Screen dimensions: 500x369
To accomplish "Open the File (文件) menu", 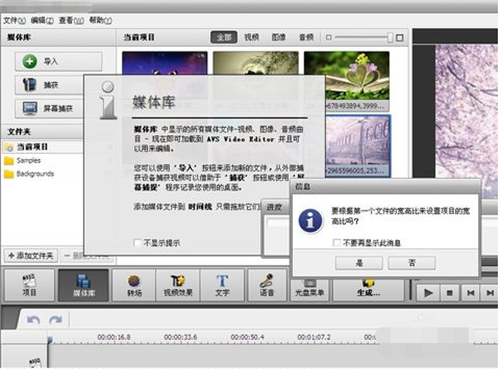I will click(15, 21).
